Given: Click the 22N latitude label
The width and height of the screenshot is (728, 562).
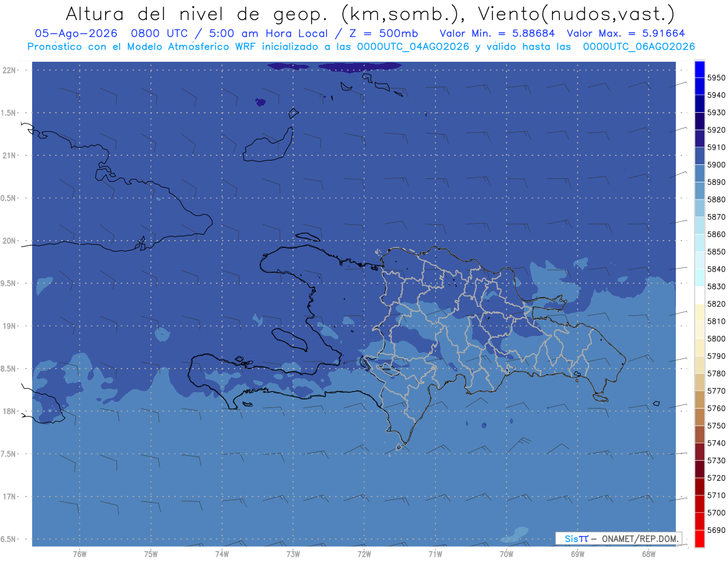Looking at the screenshot, I should [x=9, y=70].
